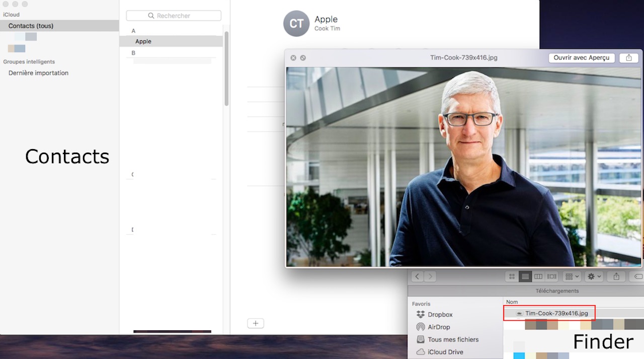
Task: Select 'Contacts (tous)' in the sidebar
Action: coord(31,26)
